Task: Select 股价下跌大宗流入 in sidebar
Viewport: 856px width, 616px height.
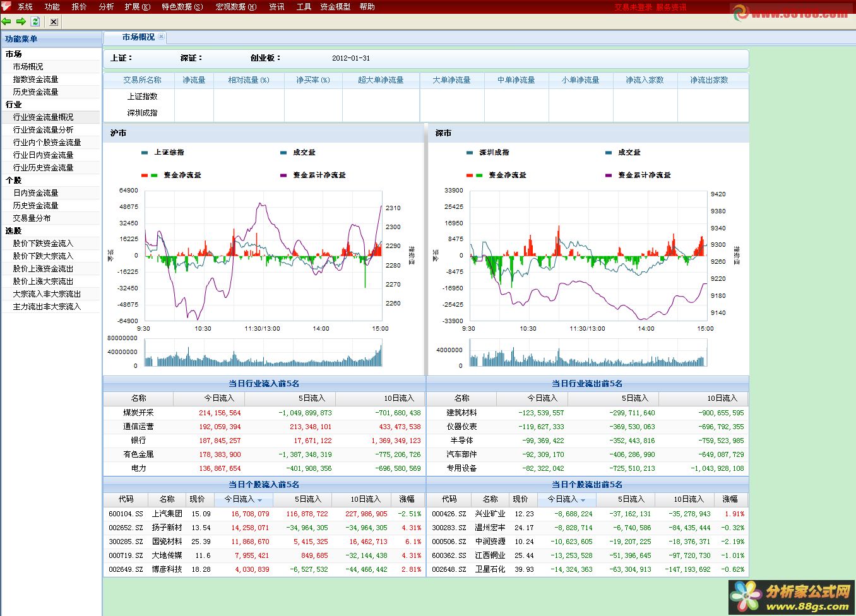Action: pos(44,256)
